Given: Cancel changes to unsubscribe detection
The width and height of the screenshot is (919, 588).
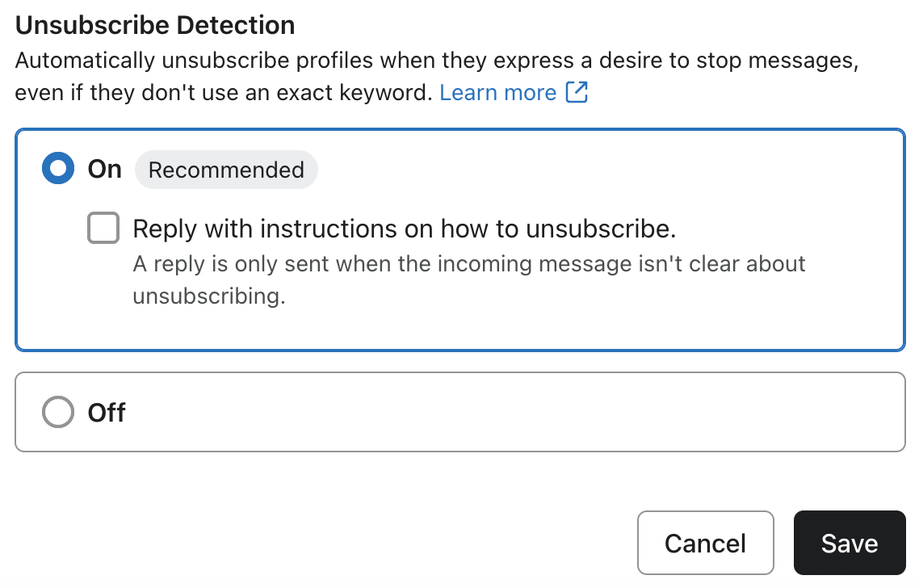Looking at the screenshot, I should point(705,543).
